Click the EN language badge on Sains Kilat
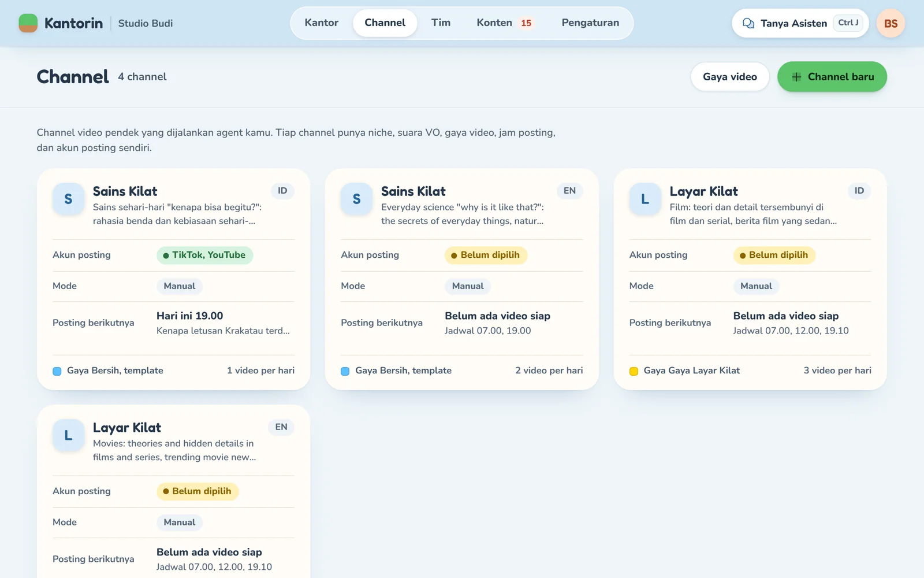This screenshot has width=924, height=578. pos(569,191)
